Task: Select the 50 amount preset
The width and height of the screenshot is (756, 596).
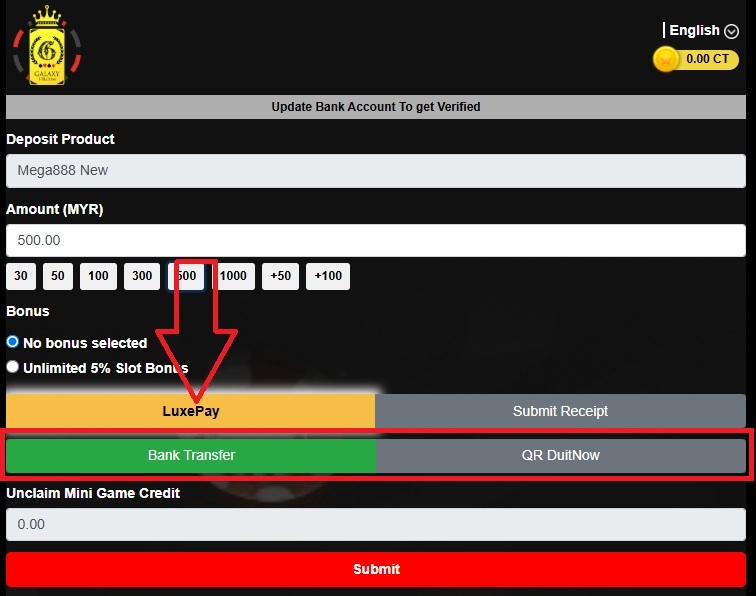Action: 58,276
